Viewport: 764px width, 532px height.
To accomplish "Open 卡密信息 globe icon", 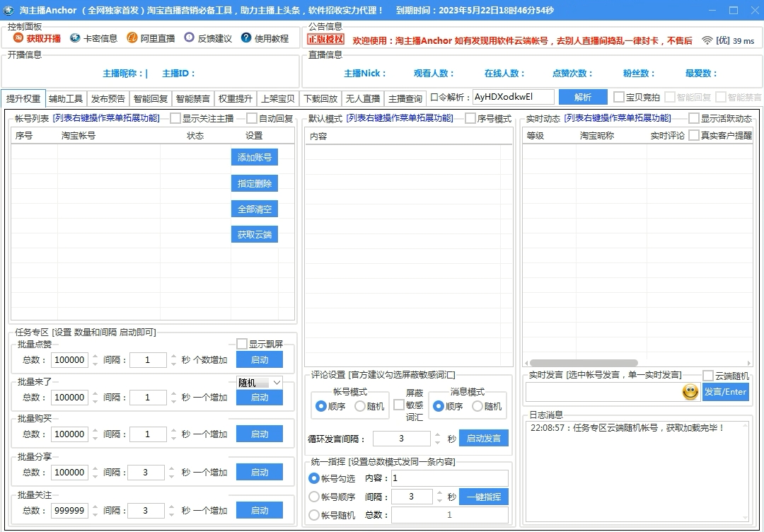I will [x=76, y=38].
